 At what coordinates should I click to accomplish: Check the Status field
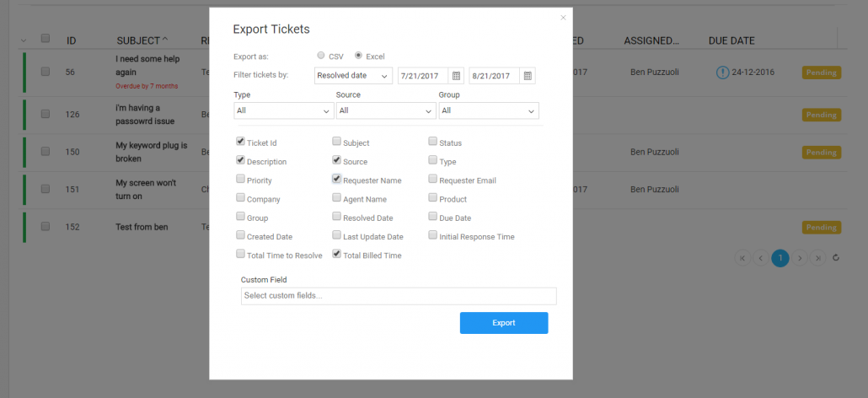[433, 141]
